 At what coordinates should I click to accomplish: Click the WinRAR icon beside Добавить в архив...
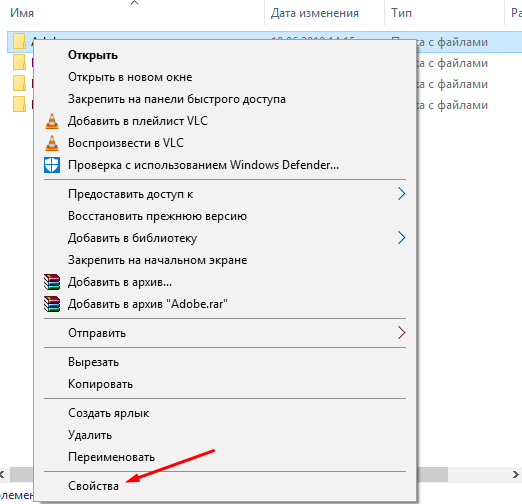tap(52, 282)
